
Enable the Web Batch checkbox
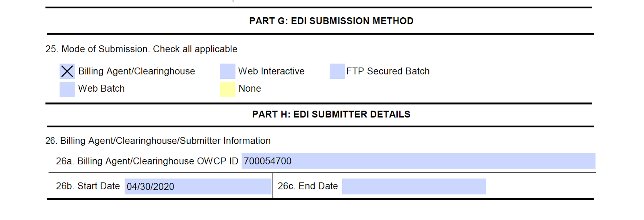[67, 89]
